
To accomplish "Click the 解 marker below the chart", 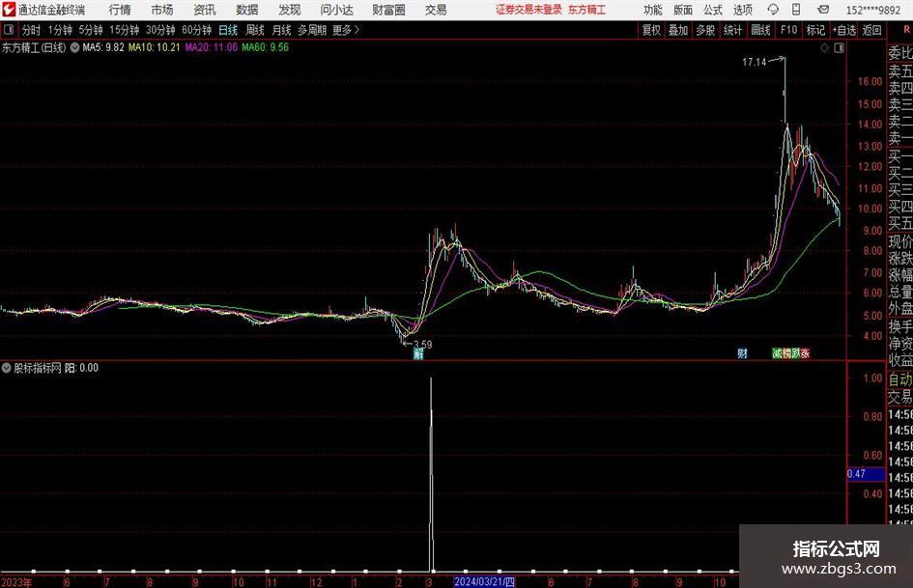I will [418, 353].
